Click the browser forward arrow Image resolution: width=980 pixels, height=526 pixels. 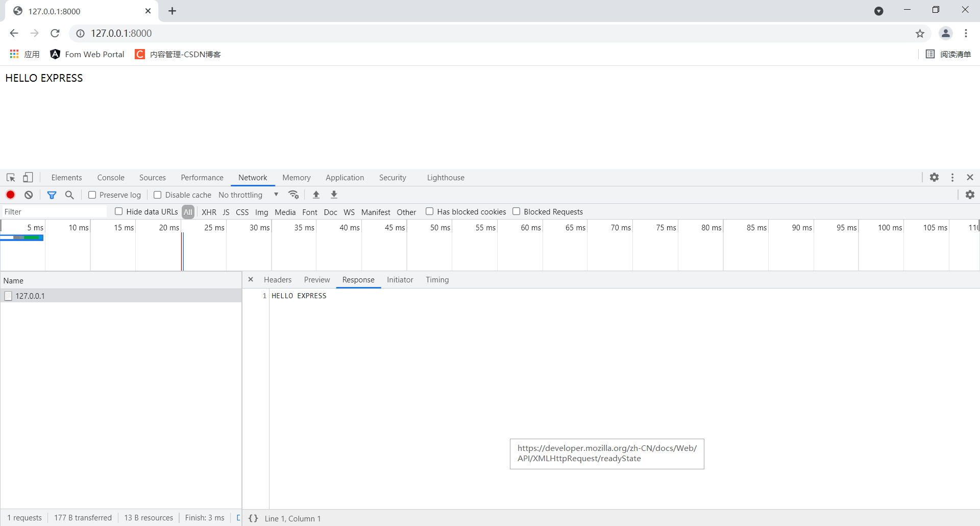(34, 33)
